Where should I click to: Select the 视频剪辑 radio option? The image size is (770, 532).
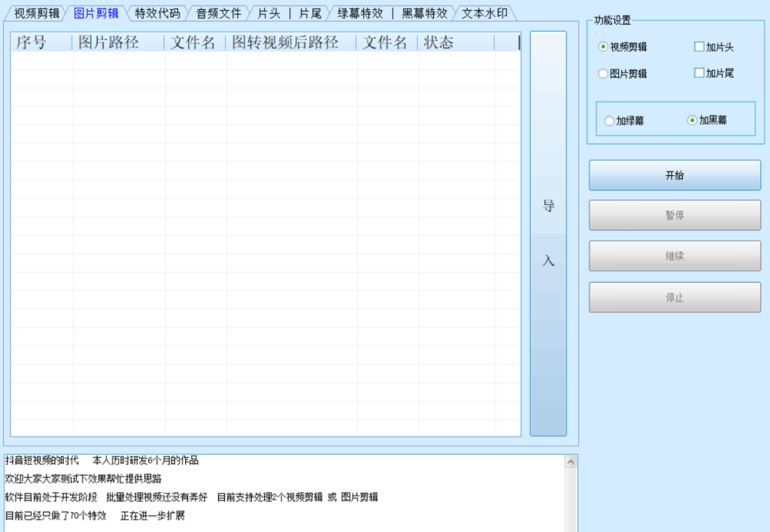603,47
